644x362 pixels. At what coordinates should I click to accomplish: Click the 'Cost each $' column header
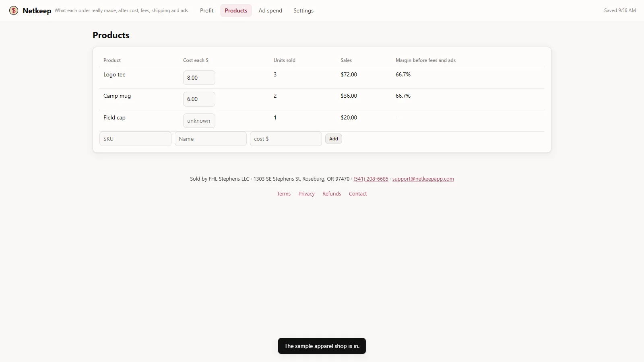196,60
